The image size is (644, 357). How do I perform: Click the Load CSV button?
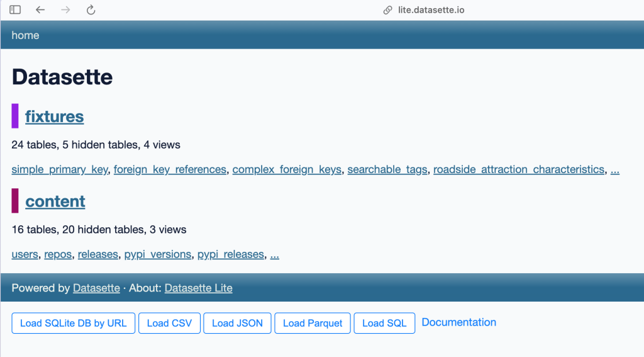pos(169,323)
